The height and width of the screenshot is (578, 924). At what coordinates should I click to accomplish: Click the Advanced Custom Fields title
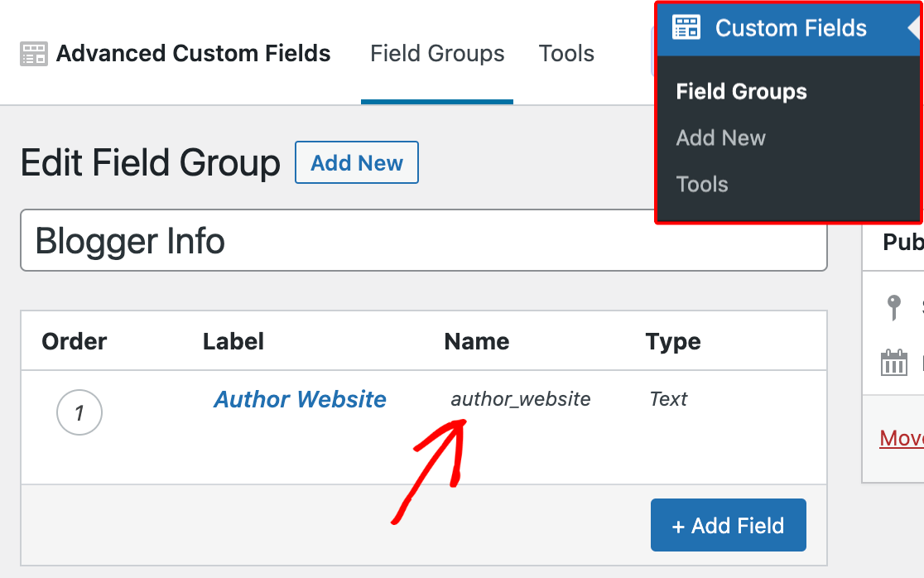tap(193, 54)
